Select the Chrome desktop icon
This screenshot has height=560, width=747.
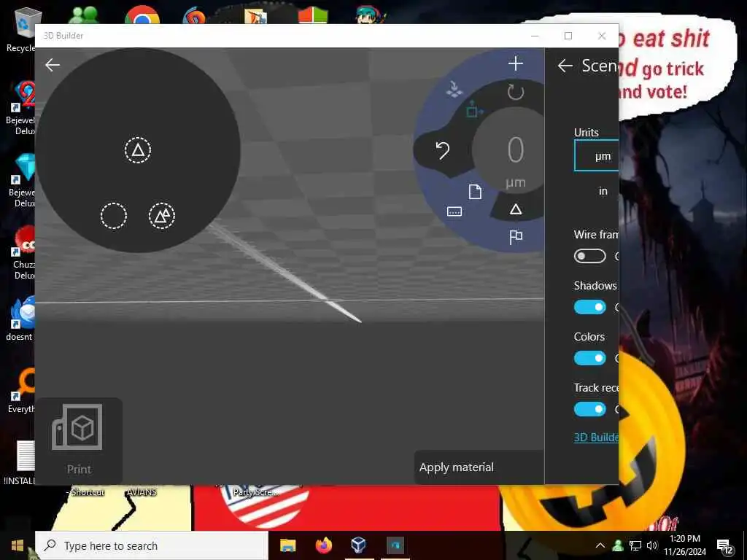[x=142, y=15]
